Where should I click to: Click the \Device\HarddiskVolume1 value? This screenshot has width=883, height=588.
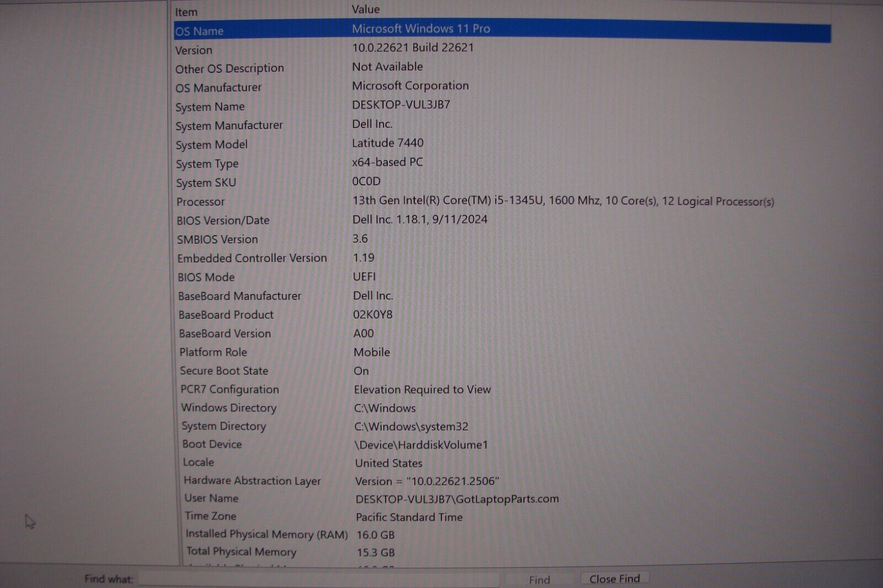(x=422, y=445)
